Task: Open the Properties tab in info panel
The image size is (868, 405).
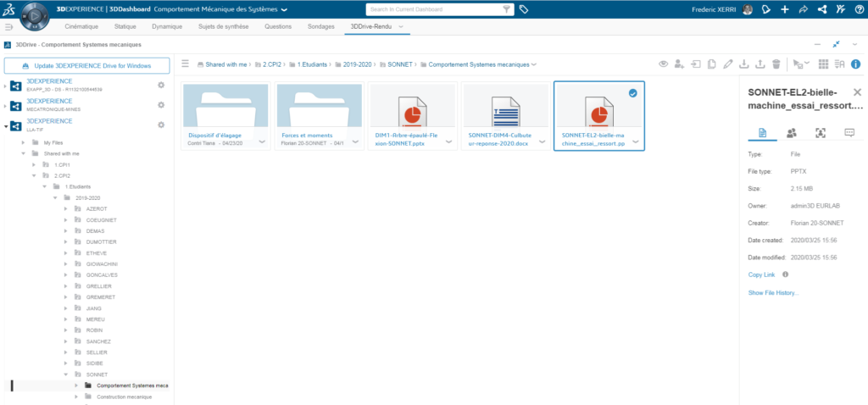Action: click(x=762, y=133)
